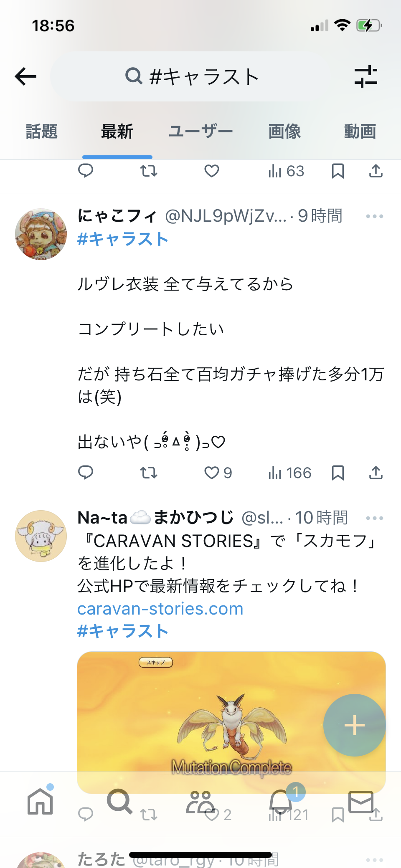Tap the #キャラスト hashtag in にゃこフィ's tweet
Screen dimensions: 401x868
coord(123,239)
